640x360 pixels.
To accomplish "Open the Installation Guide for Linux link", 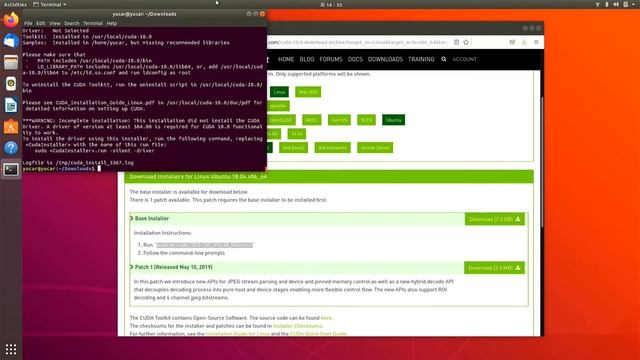I will pyautogui.click(x=238, y=334).
